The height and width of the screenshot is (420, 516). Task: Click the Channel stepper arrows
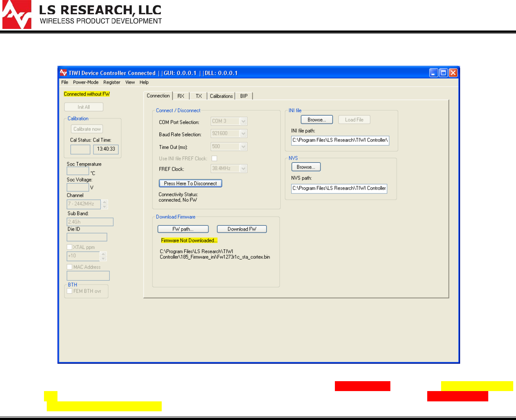pyautogui.click(x=105, y=204)
